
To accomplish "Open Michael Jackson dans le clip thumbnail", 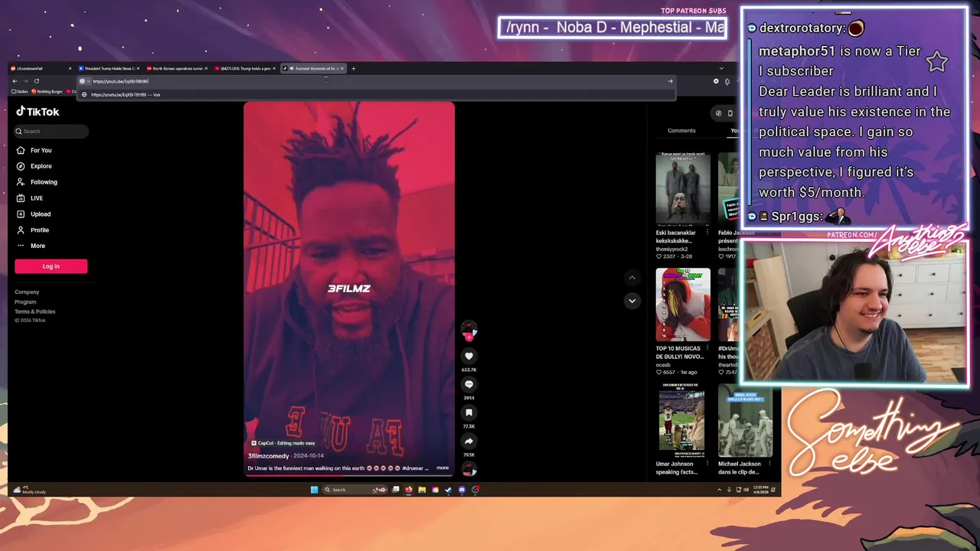I will [x=745, y=419].
